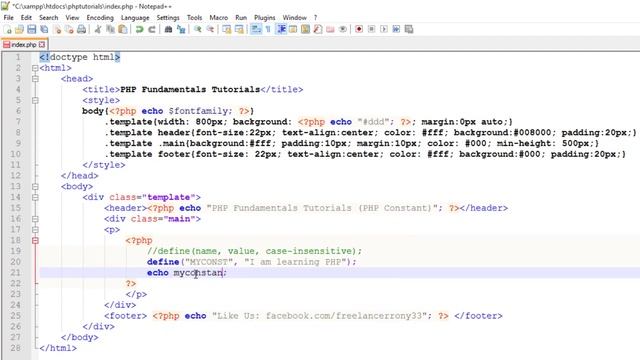Enable synchronized horizontal scrolling icon
Screen dimensions: 640x360
click(x=239, y=29)
